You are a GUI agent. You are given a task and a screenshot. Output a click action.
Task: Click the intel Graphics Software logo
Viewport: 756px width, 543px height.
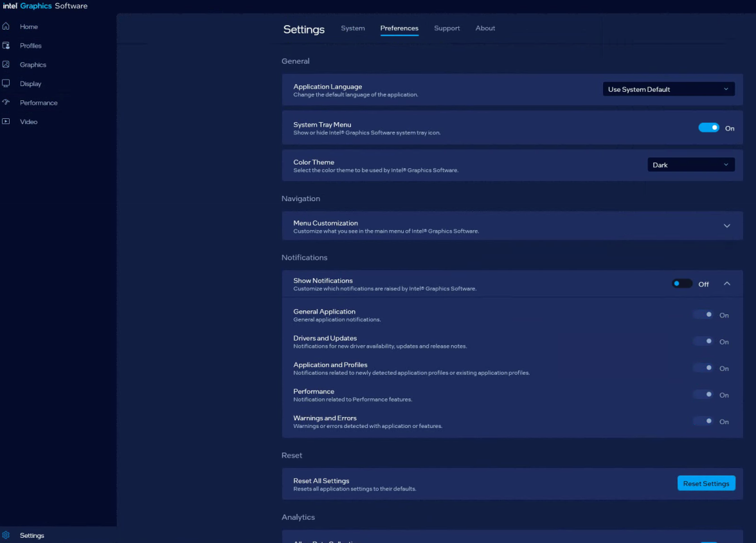pyautogui.click(x=42, y=6)
